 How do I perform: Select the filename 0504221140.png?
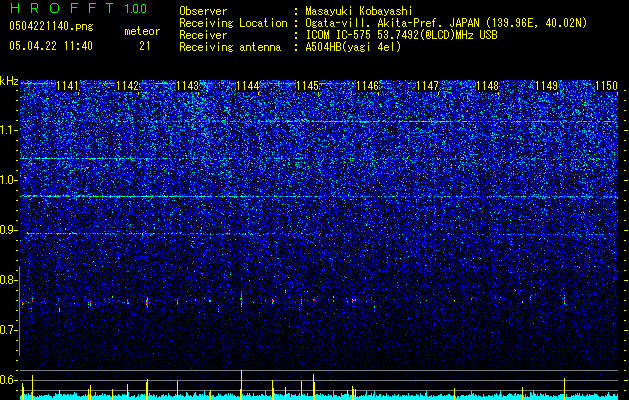click(51, 26)
